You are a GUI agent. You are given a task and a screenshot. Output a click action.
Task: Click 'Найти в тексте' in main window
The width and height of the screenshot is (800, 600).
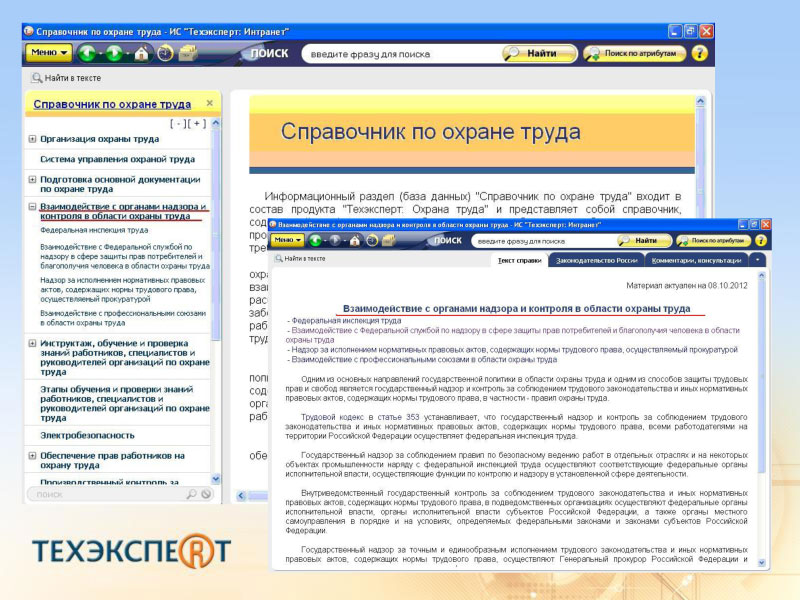pyautogui.click(x=66, y=78)
